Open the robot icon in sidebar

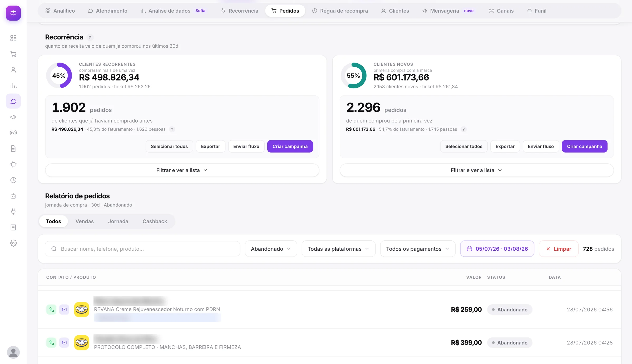coord(13,196)
